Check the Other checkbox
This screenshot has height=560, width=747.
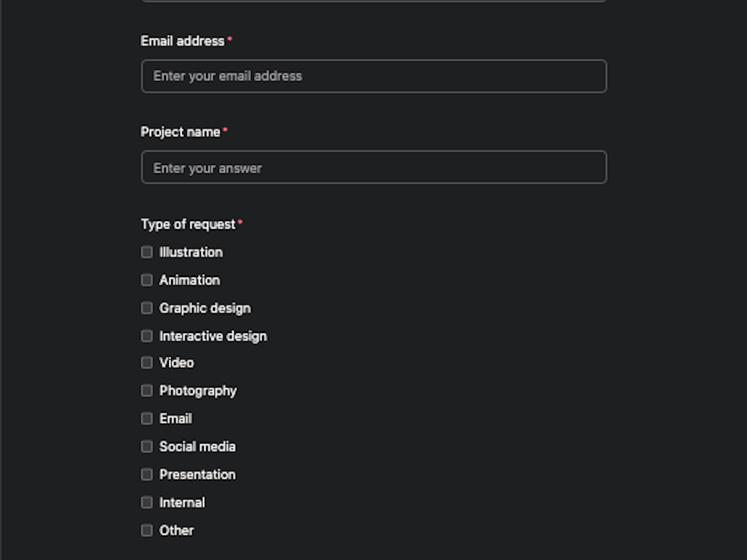tap(146, 530)
